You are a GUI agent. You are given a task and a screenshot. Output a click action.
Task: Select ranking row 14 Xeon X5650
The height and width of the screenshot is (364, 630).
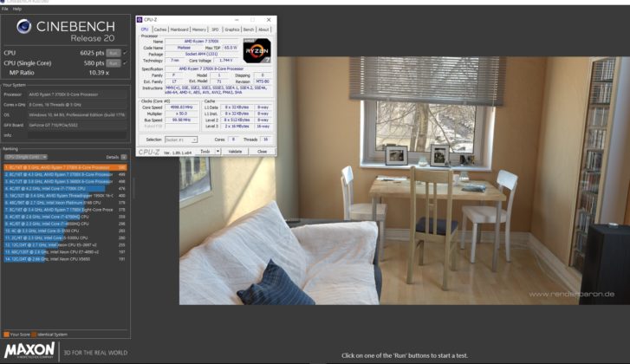point(65,259)
